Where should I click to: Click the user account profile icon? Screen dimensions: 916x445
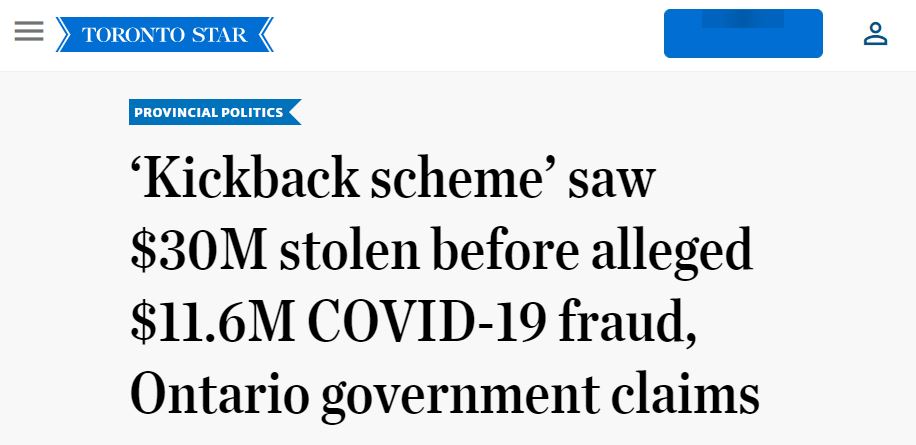[875, 34]
